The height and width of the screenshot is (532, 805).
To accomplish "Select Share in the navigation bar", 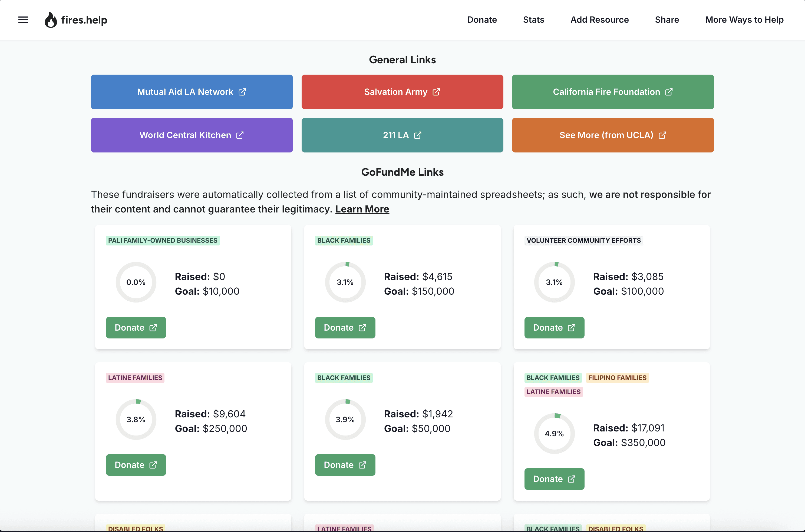I will [667, 20].
